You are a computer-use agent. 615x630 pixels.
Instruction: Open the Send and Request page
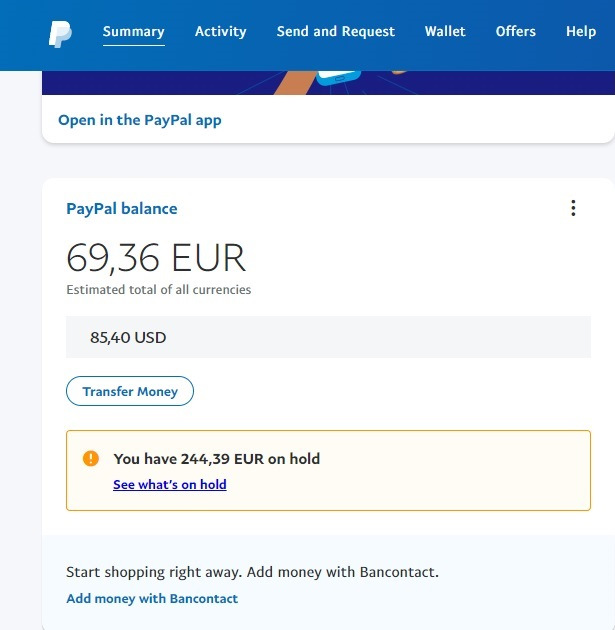click(336, 31)
